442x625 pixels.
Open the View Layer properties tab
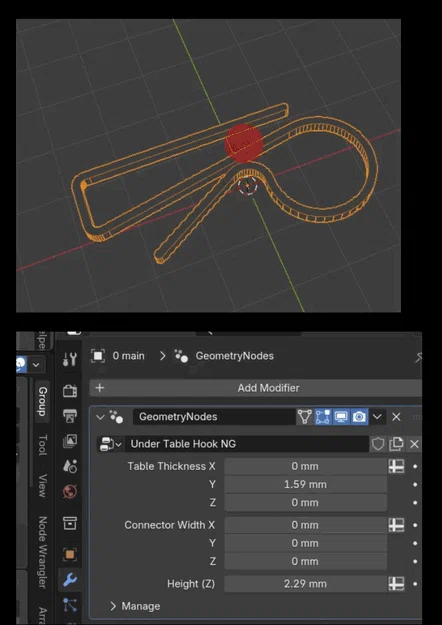pyautogui.click(x=70, y=441)
